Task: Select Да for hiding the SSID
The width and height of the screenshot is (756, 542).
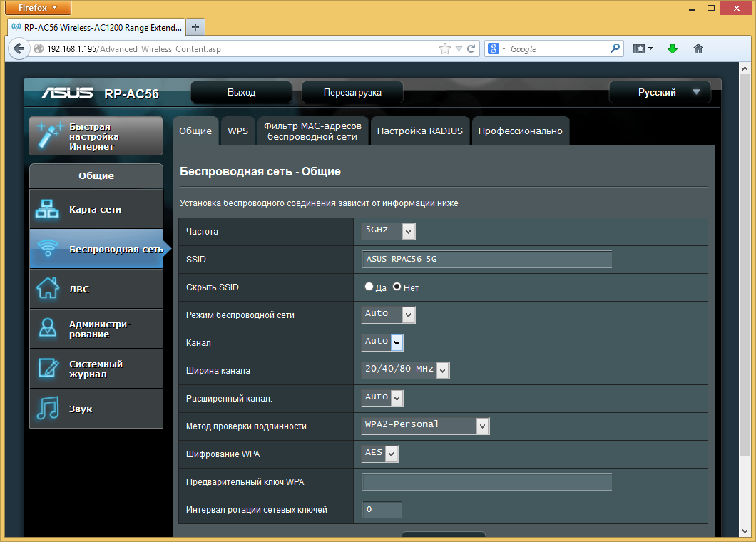Action: pyautogui.click(x=369, y=287)
